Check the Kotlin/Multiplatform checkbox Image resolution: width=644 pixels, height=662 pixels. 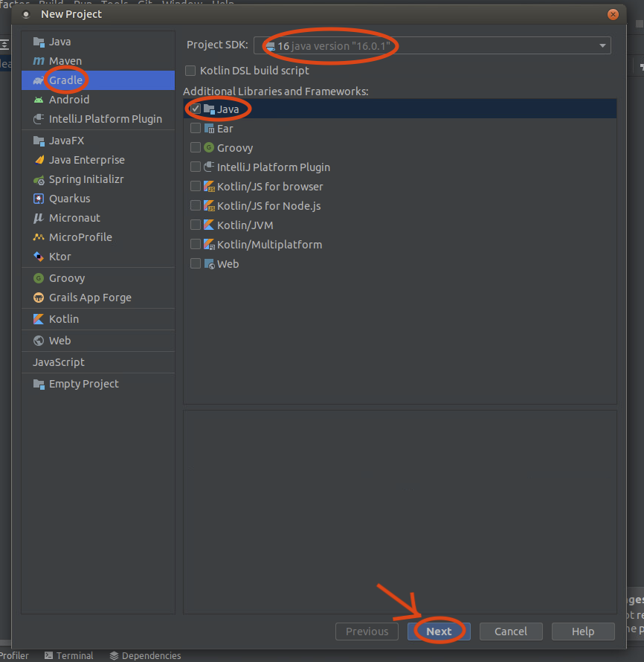(196, 244)
